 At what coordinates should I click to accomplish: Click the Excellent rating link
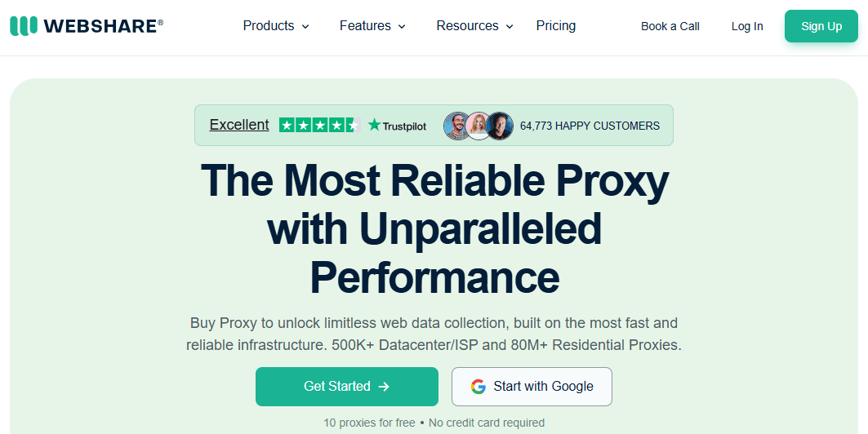(239, 125)
